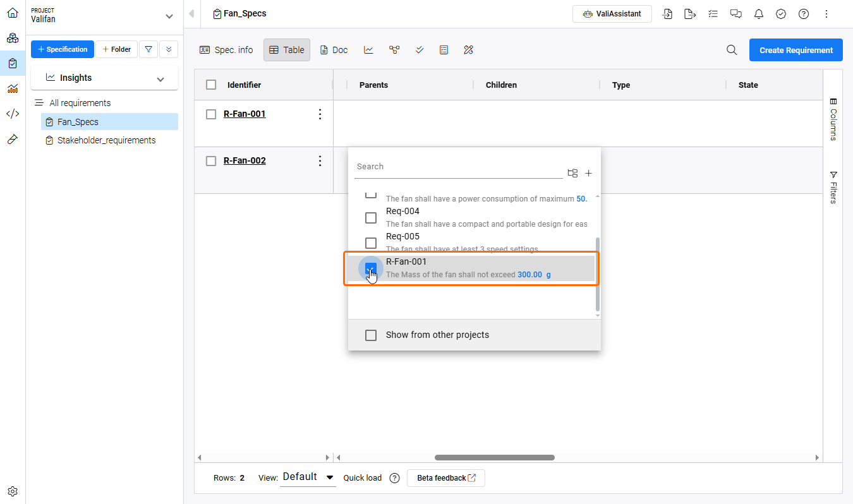Click the home icon in sidebar
The height and width of the screenshot is (504, 853).
click(x=13, y=13)
